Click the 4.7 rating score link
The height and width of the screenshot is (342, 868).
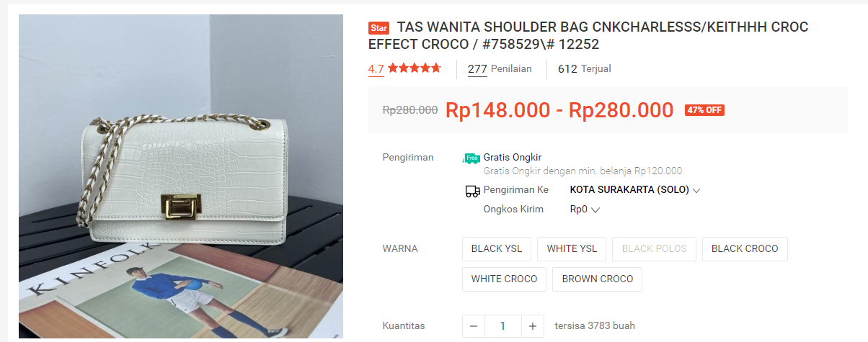(376, 69)
